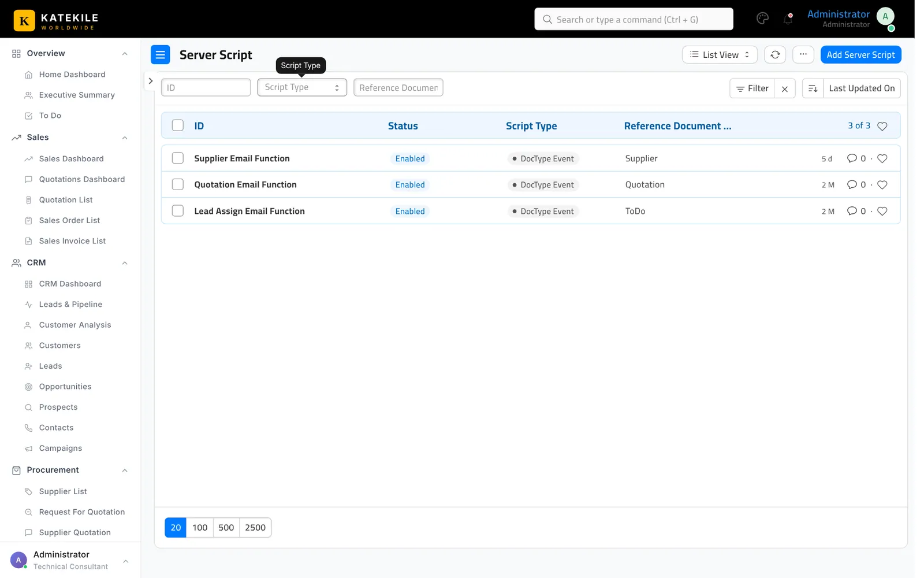Screen dimensions: 924x578
Task: Toggle sort direction icon beside Last Updated On
Action: 813,88
